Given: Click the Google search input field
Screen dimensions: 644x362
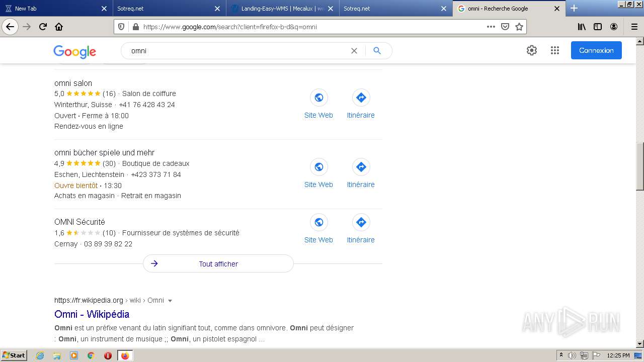Looking at the screenshot, I should (239, 51).
